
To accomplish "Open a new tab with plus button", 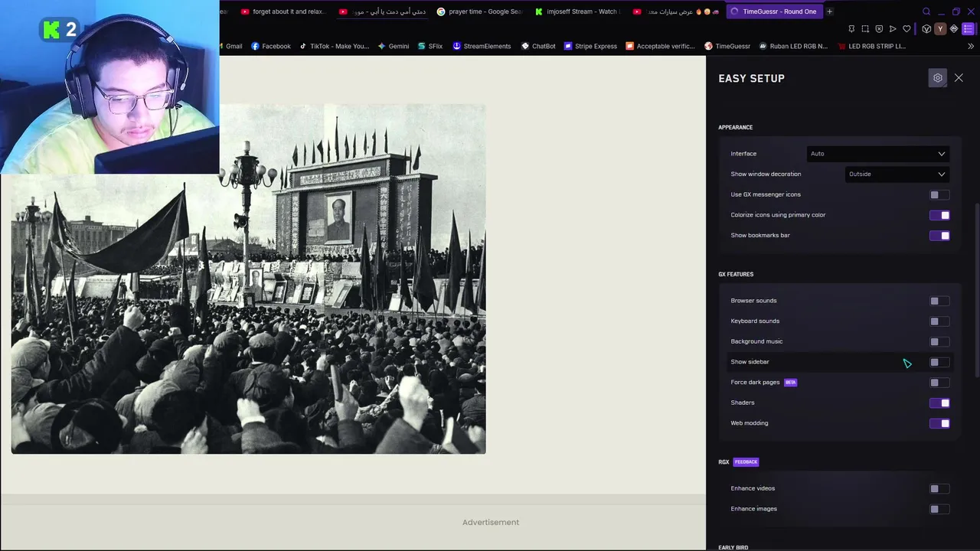I will click(x=829, y=11).
